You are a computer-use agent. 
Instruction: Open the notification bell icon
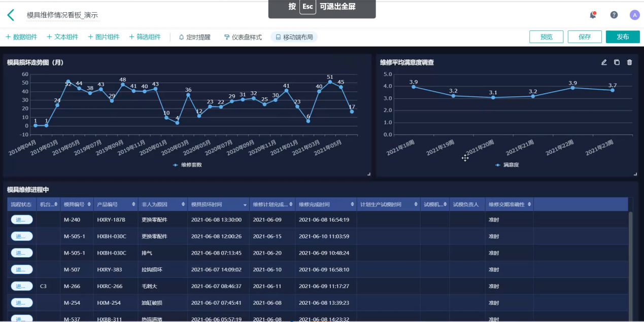pos(592,15)
